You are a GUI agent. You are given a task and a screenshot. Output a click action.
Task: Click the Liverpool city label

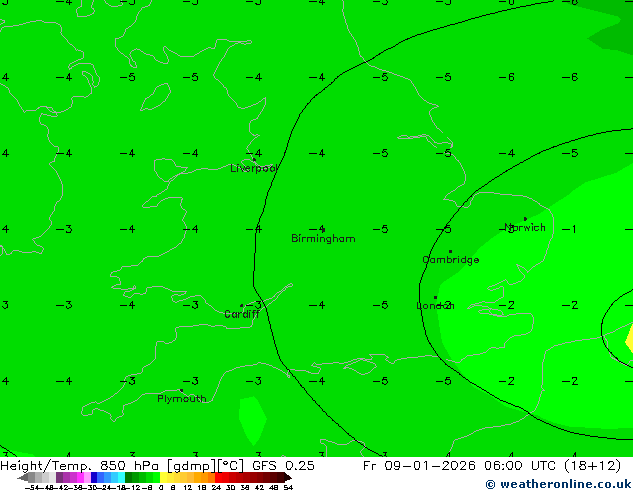(254, 168)
